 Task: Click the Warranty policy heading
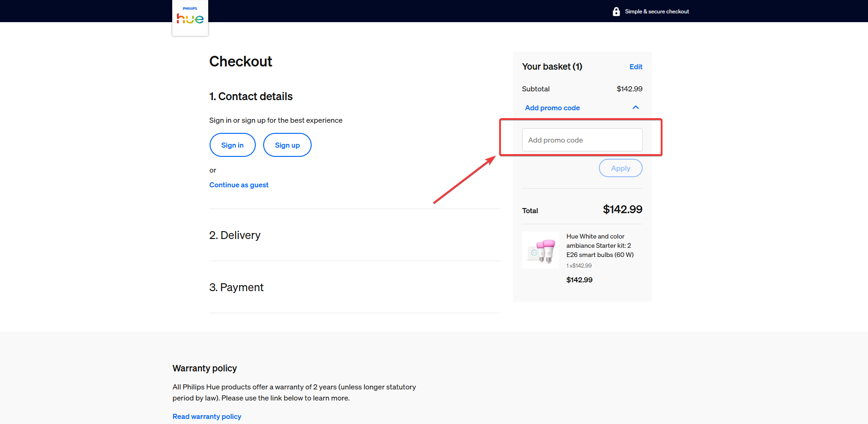coord(205,369)
